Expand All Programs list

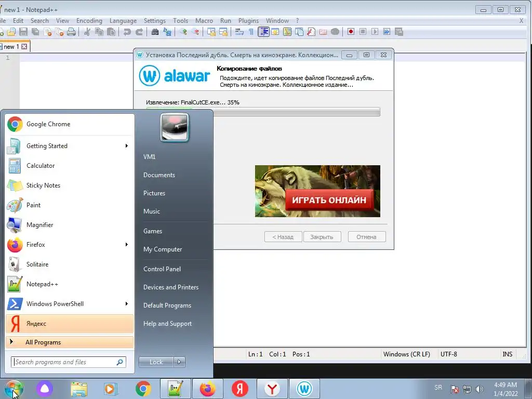70,342
